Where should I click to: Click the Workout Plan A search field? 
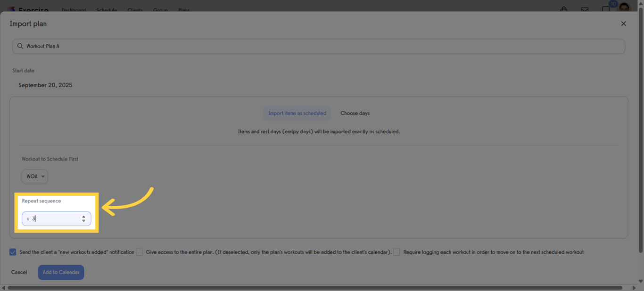pos(319,46)
